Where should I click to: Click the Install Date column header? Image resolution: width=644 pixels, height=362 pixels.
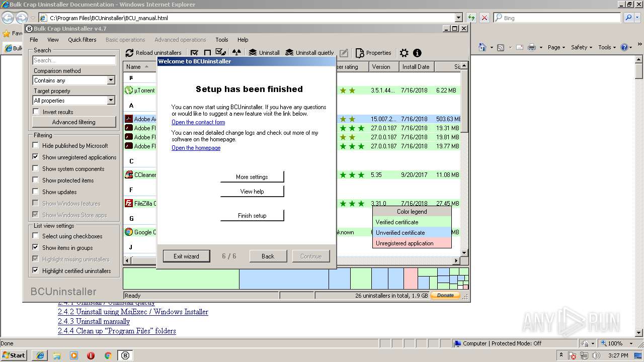pyautogui.click(x=417, y=66)
